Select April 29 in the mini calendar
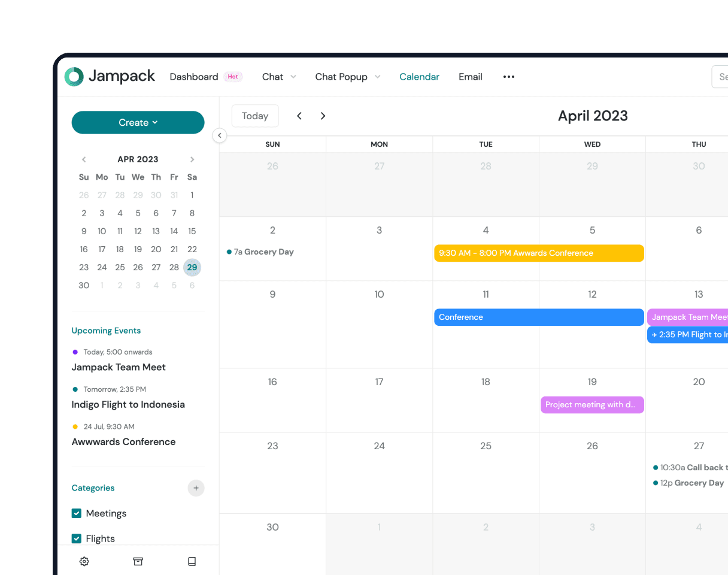The image size is (728, 575). pos(192,267)
